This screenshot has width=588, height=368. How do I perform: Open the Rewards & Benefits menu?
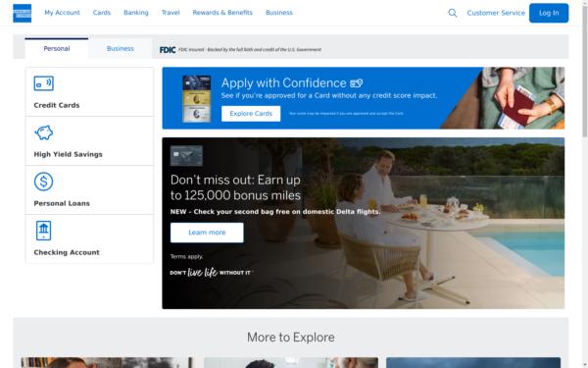[x=222, y=13]
